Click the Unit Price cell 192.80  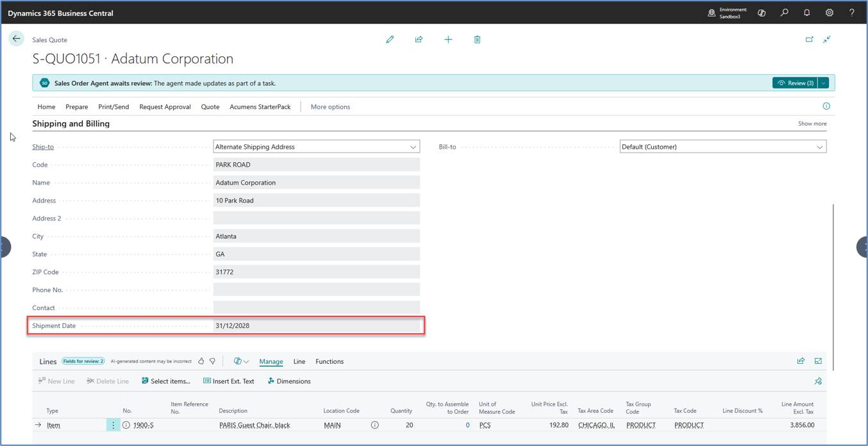[x=558, y=425]
